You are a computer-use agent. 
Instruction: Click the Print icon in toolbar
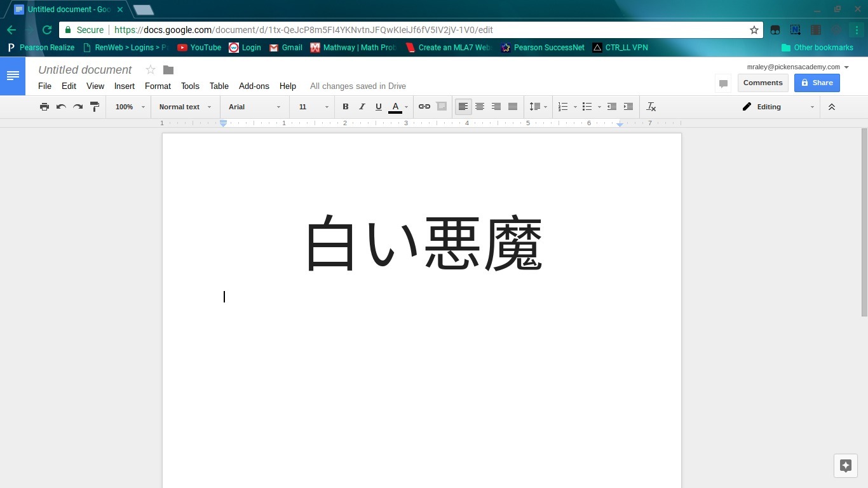(44, 107)
